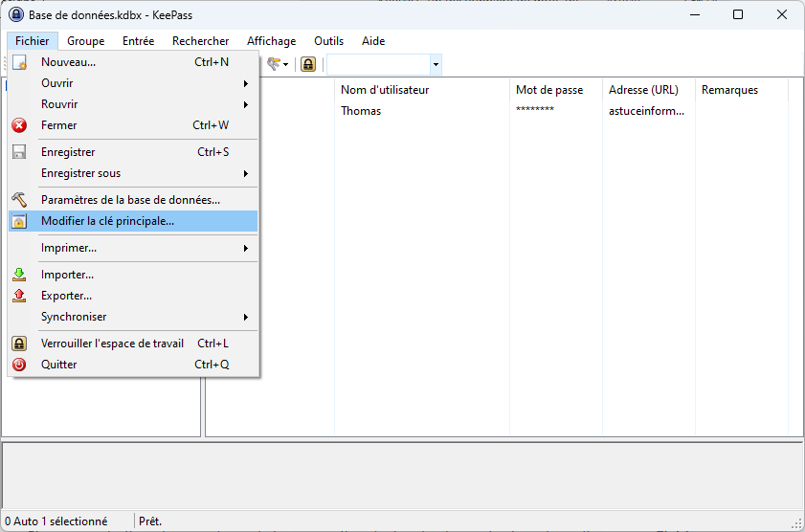Choose Fermer in the Fichier menu
Screen dimensions: 805x532
(133, 125)
